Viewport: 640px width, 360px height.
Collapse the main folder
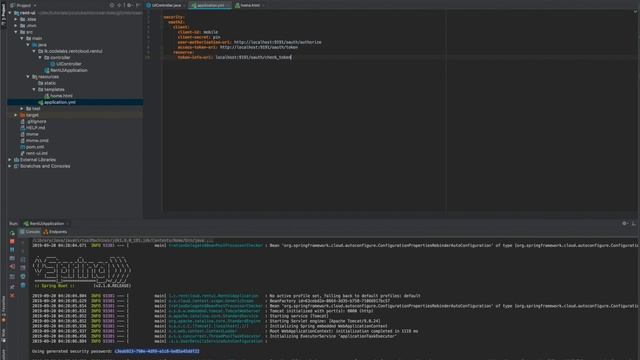point(22,38)
